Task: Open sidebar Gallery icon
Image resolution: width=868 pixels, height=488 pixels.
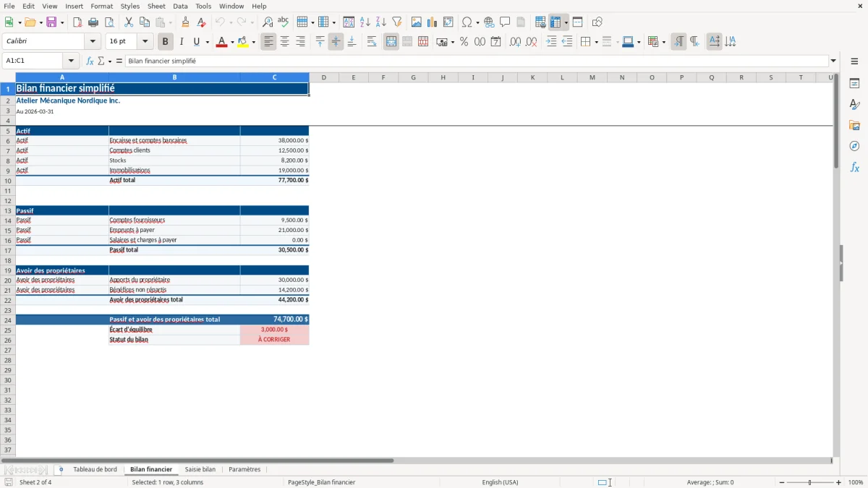Action: (854, 125)
